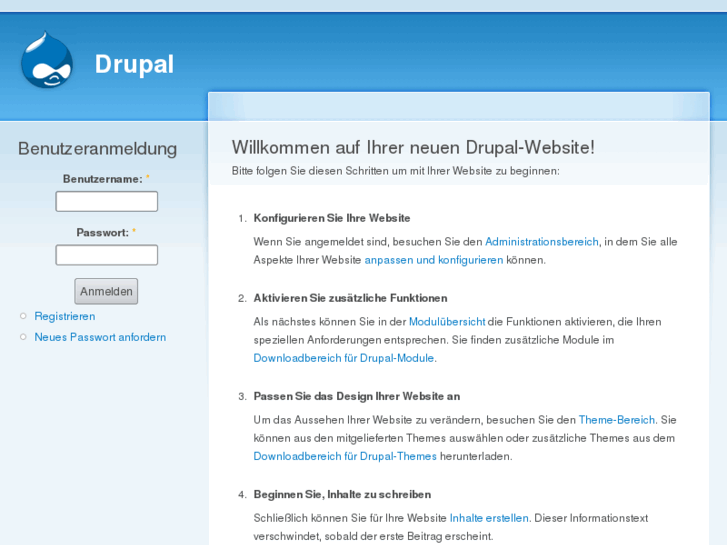Click the Benutzername label
This screenshot has height=545, width=727.
tap(103, 179)
